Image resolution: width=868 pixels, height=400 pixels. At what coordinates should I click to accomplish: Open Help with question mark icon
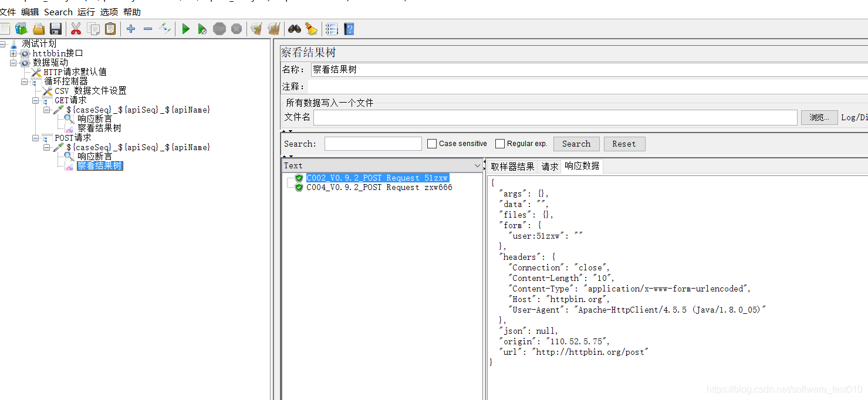tap(349, 29)
